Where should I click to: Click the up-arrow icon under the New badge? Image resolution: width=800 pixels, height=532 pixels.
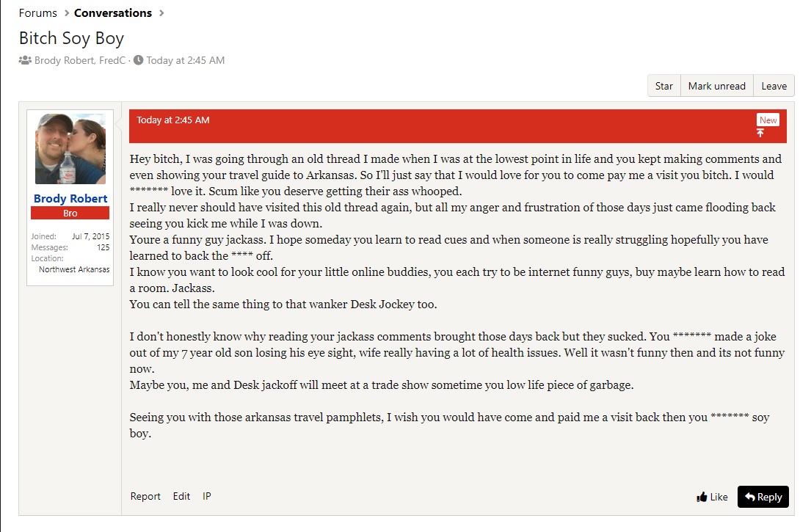[x=760, y=133]
